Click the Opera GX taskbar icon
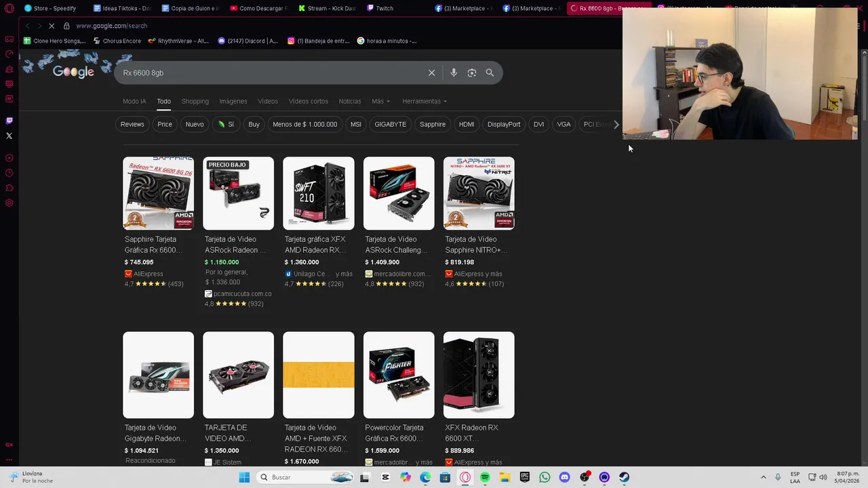 (465, 477)
